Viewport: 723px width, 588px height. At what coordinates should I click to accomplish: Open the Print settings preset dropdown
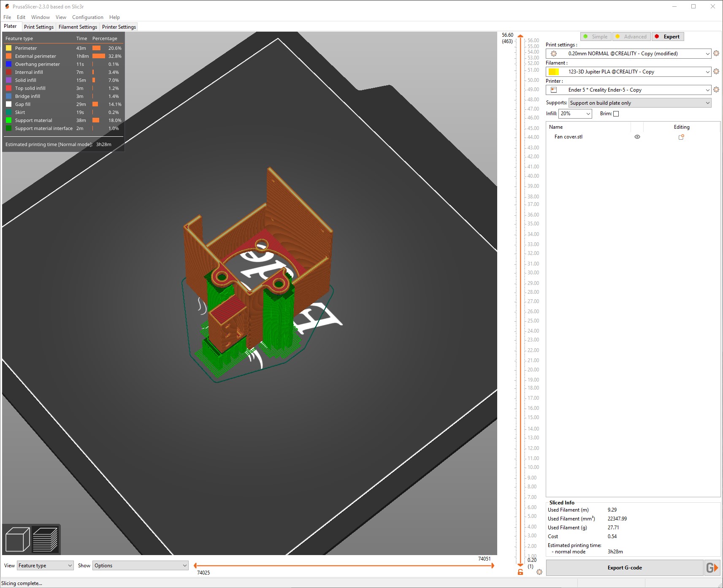click(x=628, y=54)
